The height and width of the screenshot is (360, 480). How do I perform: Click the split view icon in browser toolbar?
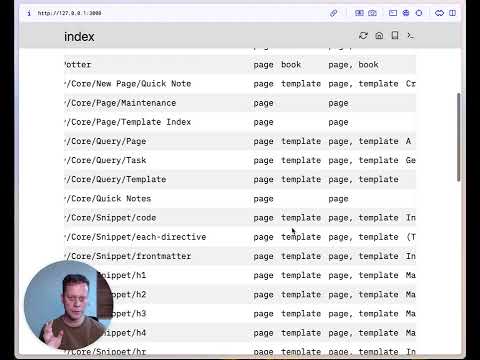click(452, 13)
